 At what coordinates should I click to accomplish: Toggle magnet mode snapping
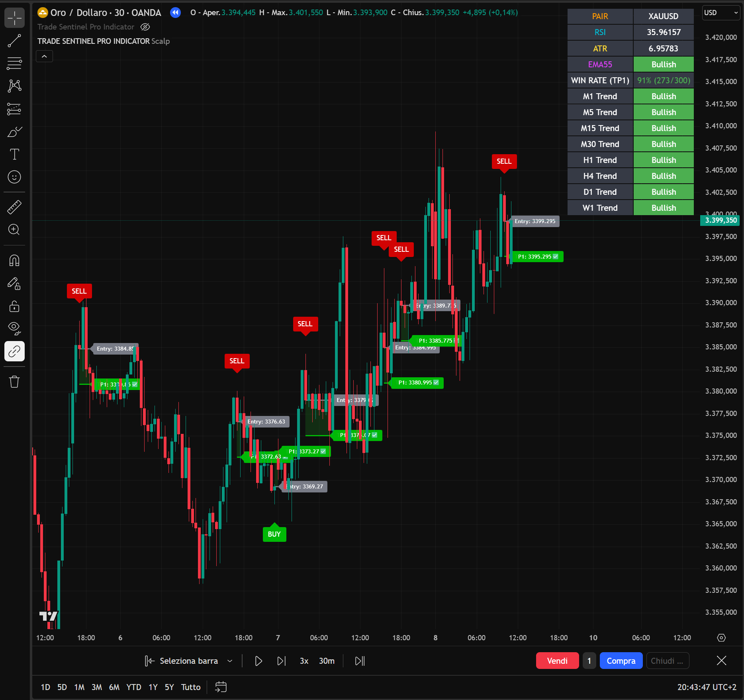14,261
